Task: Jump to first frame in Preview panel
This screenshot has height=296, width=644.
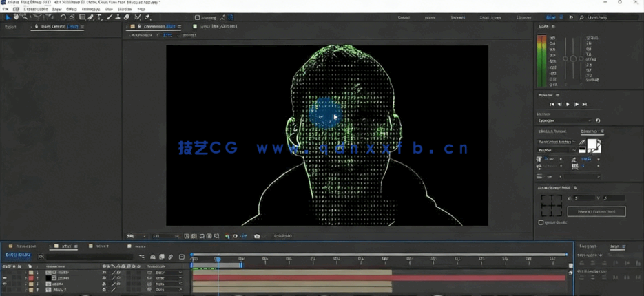Action: pyautogui.click(x=552, y=104)
